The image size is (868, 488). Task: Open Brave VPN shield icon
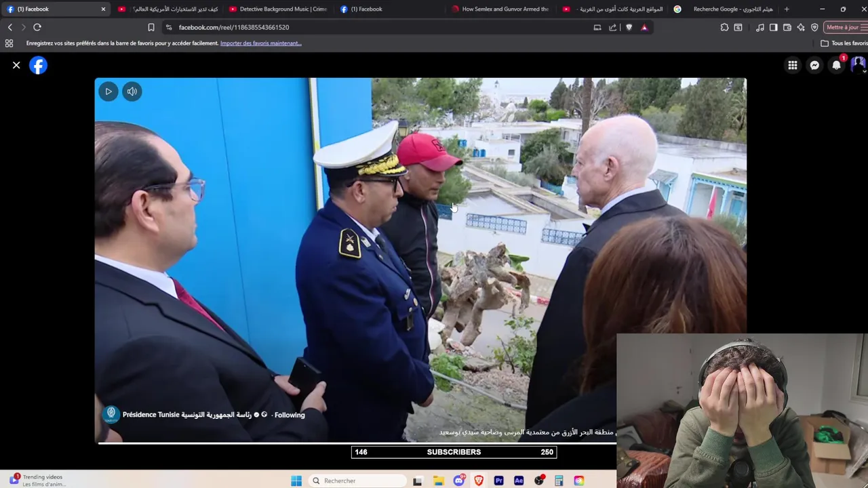click(x=814, y=27)
